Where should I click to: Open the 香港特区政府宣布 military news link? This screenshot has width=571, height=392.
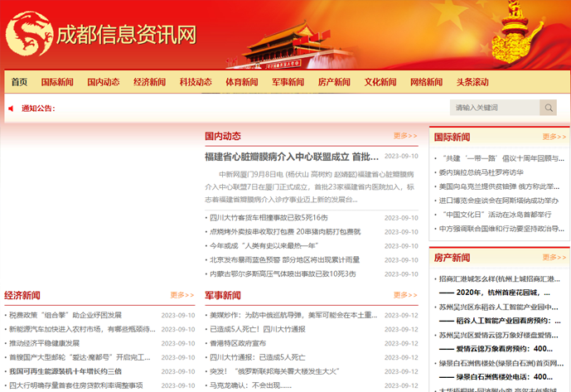(x=238, y=343)
